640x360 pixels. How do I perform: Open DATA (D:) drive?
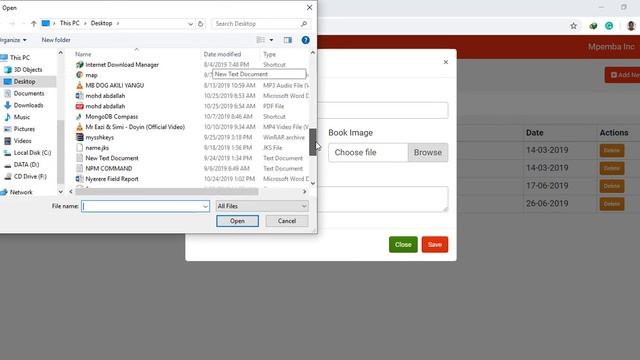point(26,164)
